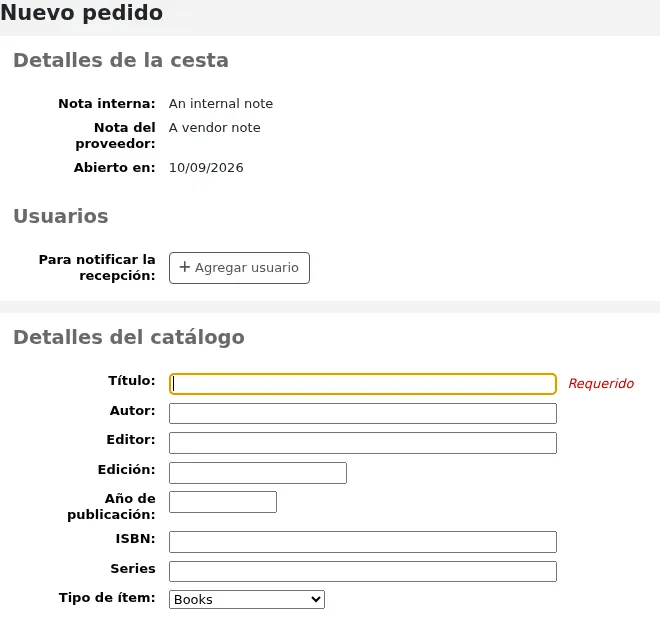Click the 'A vendor note' text
This screenshot has height=626, width=660.
pyautogui.click(x=215, y=128)
